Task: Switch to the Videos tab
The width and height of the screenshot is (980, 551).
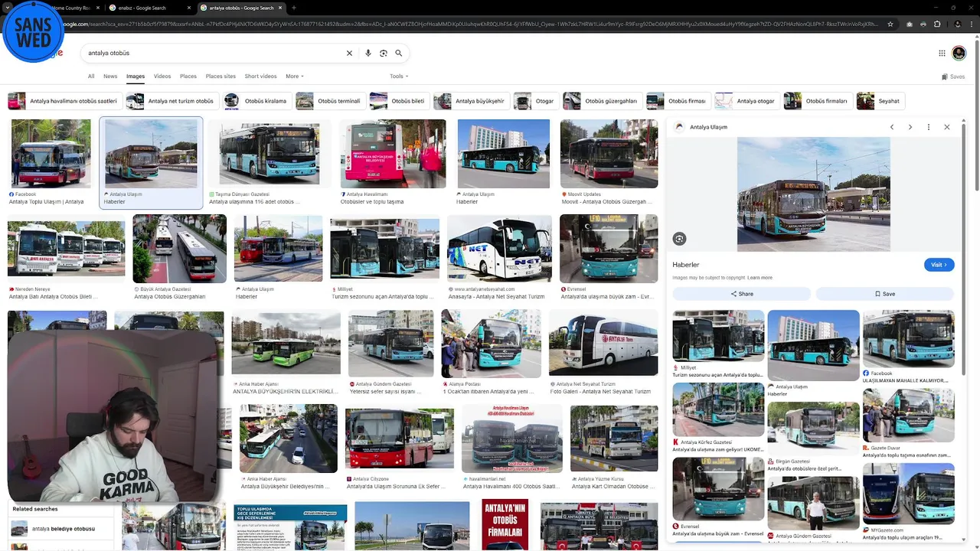Action: (x=162, y=77)
